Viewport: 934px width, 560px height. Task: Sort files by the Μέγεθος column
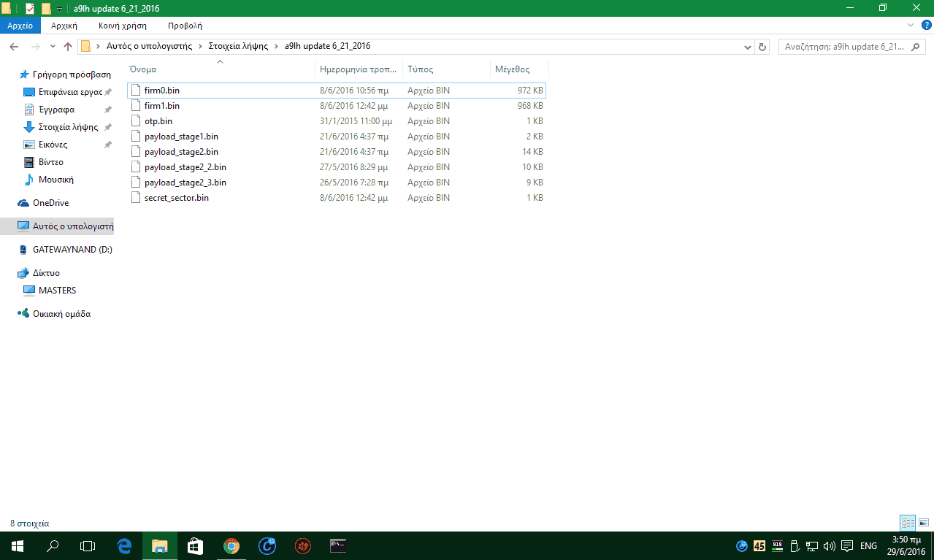pos(519,69)
